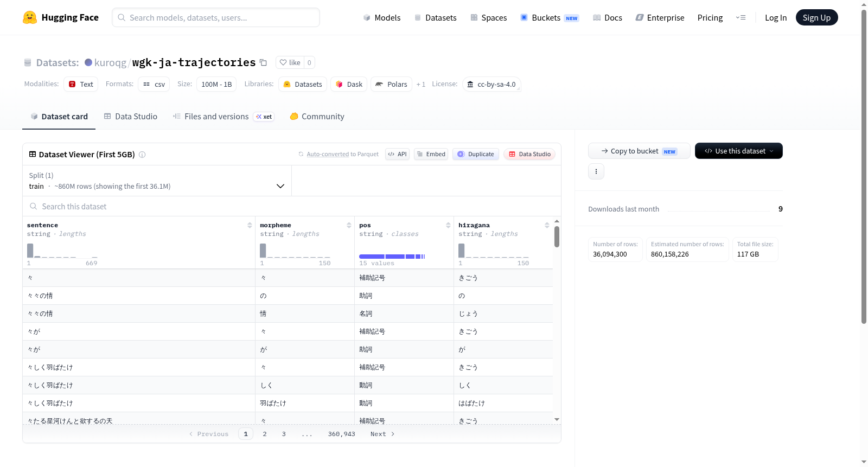Copy dataset name with the copy icon

[x=263, y=62]
